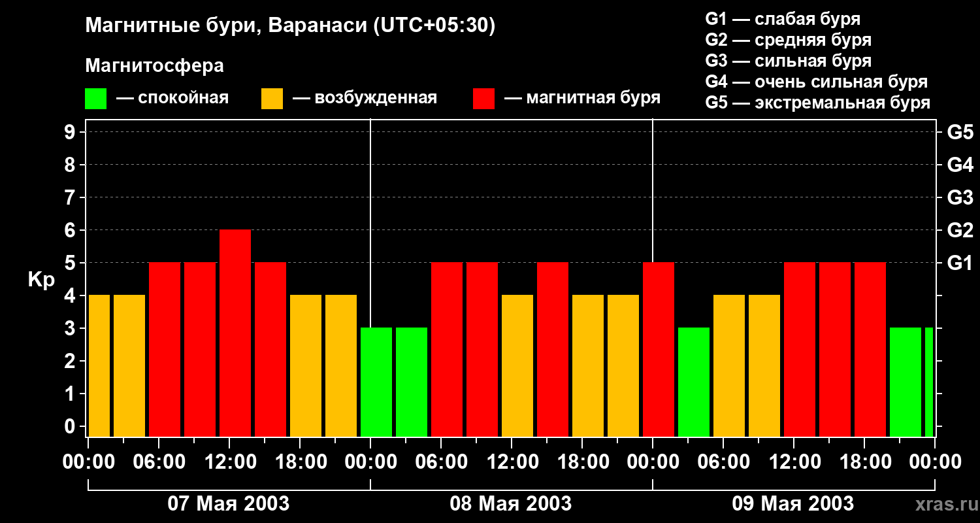Click the first 12:00 time label
The width and height of the screenshot is (980, 523).
230,462
